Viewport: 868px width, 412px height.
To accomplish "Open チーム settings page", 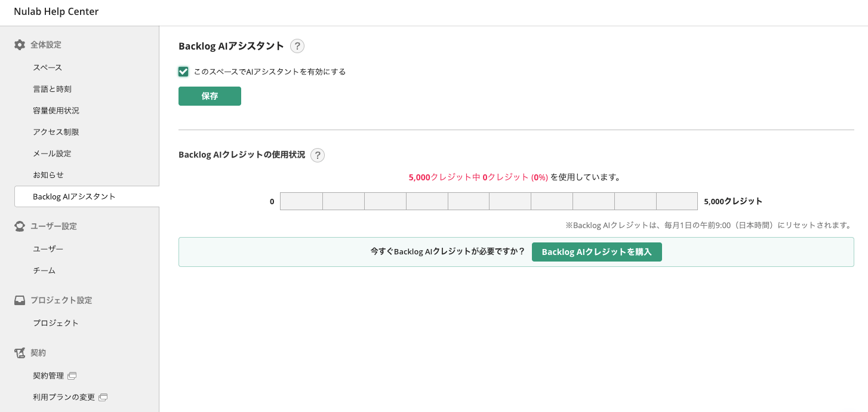I will pyautogui.click(x=44, y=270).
